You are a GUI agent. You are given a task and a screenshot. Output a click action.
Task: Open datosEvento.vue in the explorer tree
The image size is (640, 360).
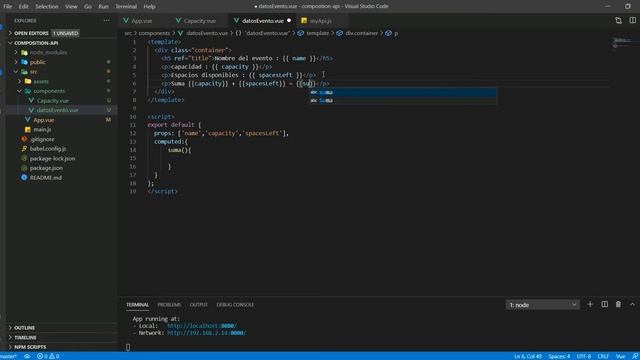click(57, 110)
